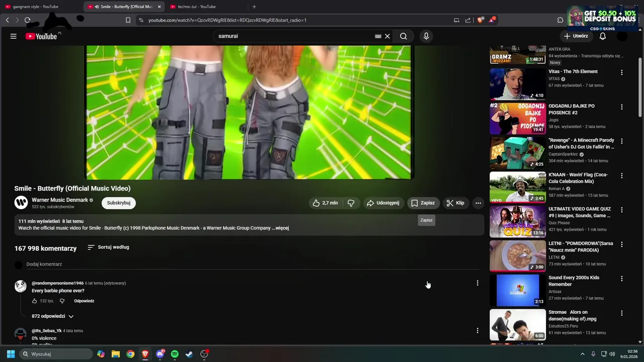Show hidden system tray icons chevron
This screenshot has height=362, width=644.
[x=582, y=354]
